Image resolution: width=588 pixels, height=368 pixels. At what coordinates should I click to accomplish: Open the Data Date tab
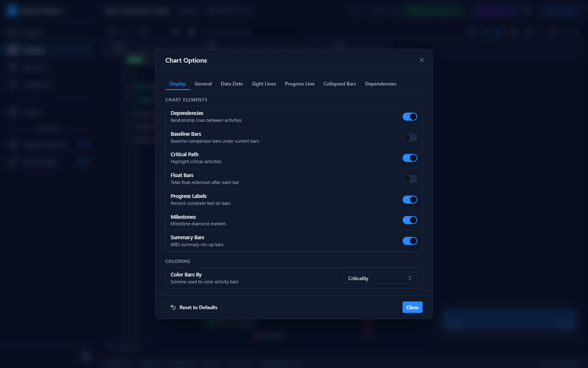tap(232, 84)
